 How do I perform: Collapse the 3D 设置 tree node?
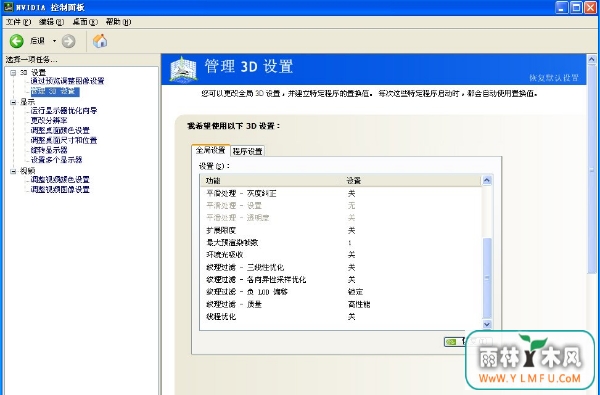coord(13,72)
